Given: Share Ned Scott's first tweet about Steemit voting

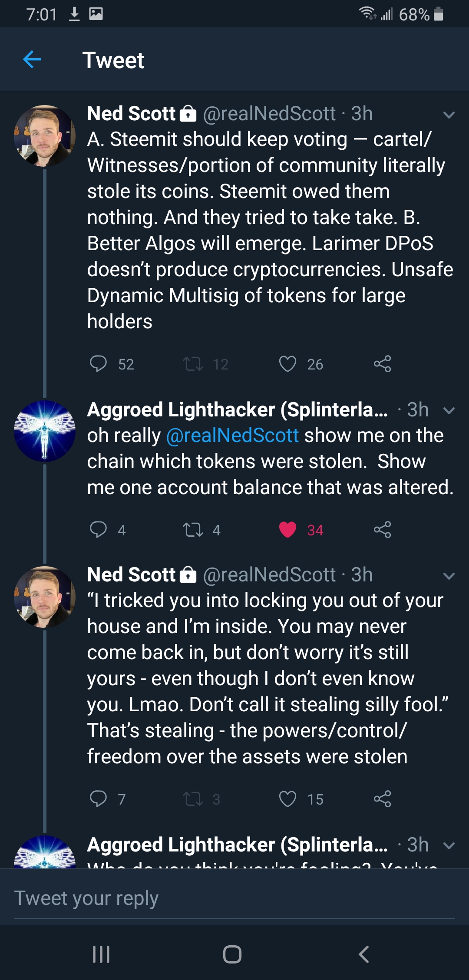Looking at the screenshot, I should point(382,364).
